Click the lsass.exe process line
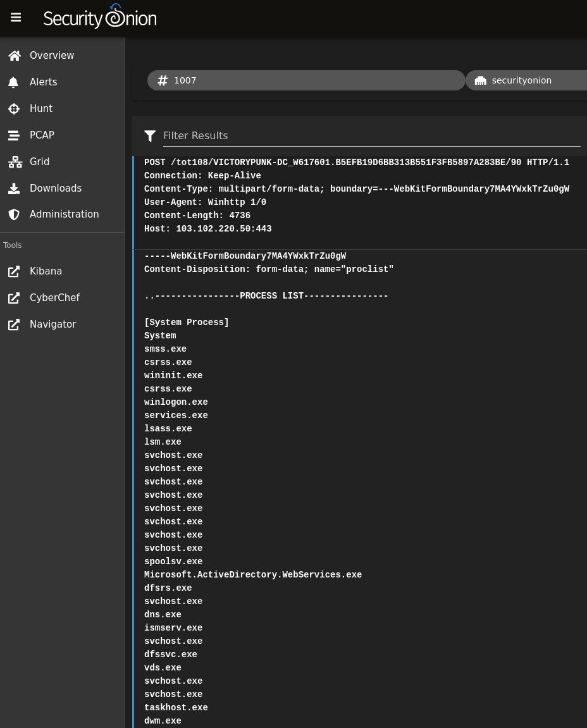The image size is (587, 728). 168,429
